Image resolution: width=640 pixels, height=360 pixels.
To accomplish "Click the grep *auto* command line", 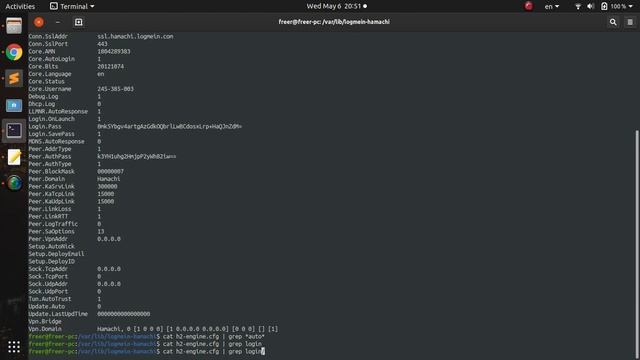I will (x=147, y=336).
